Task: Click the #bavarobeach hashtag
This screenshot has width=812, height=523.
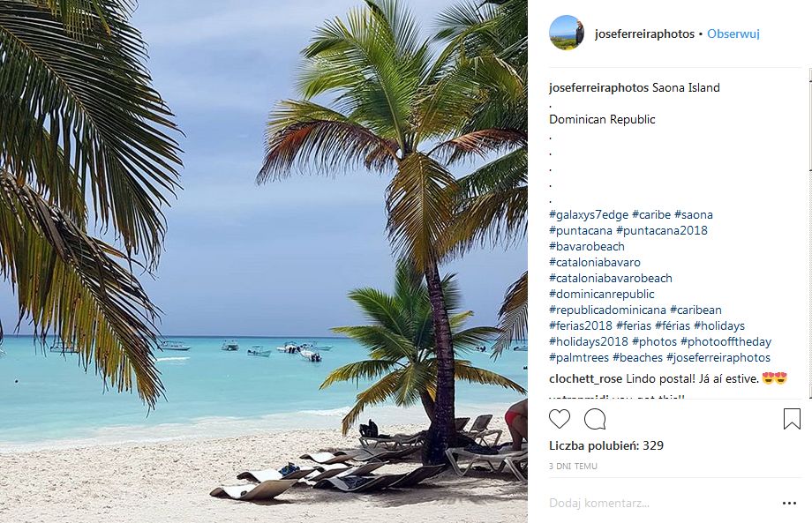Action: coord(587,246)
